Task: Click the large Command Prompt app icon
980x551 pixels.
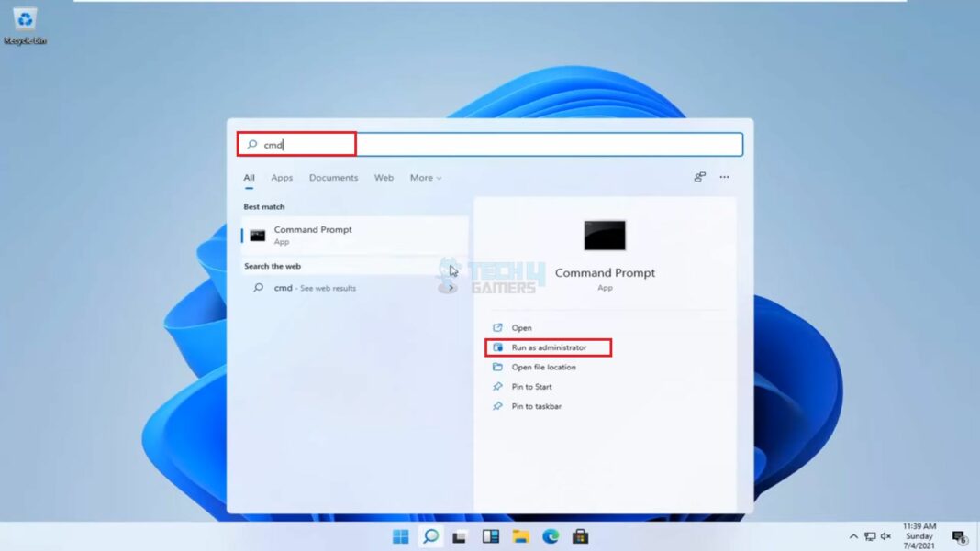Action: tap(605, 235)
